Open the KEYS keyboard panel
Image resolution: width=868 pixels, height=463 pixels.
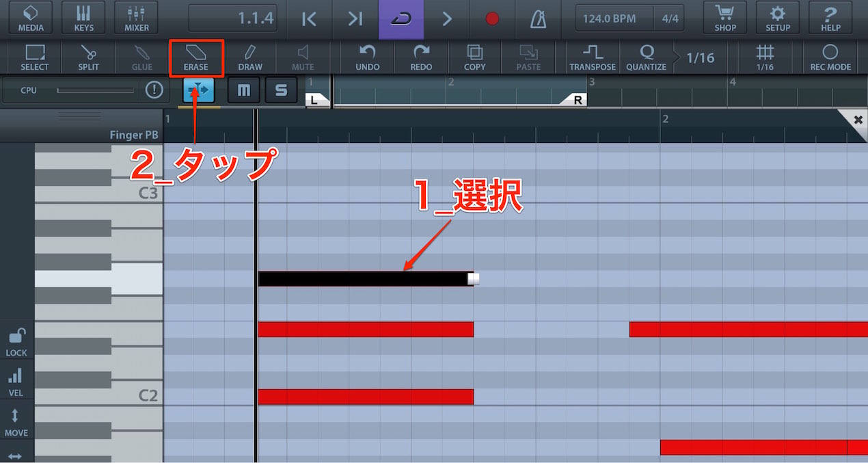[83, 18]
